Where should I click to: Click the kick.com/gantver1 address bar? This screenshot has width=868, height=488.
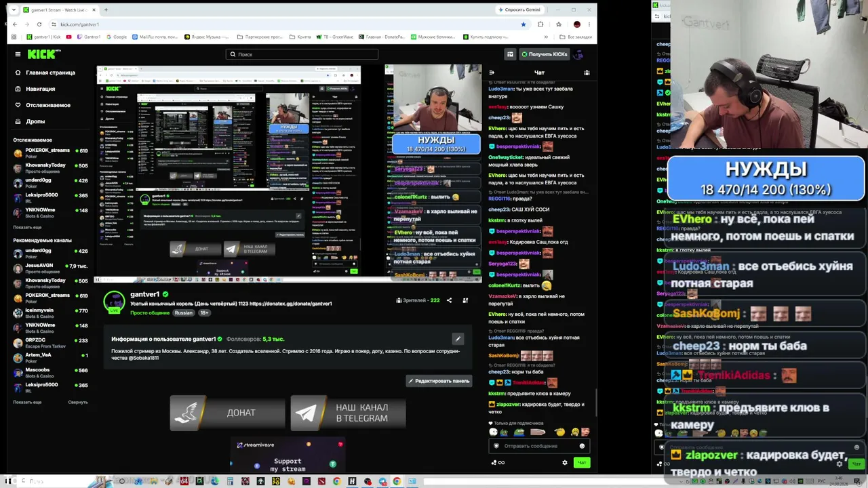(288, 24)
